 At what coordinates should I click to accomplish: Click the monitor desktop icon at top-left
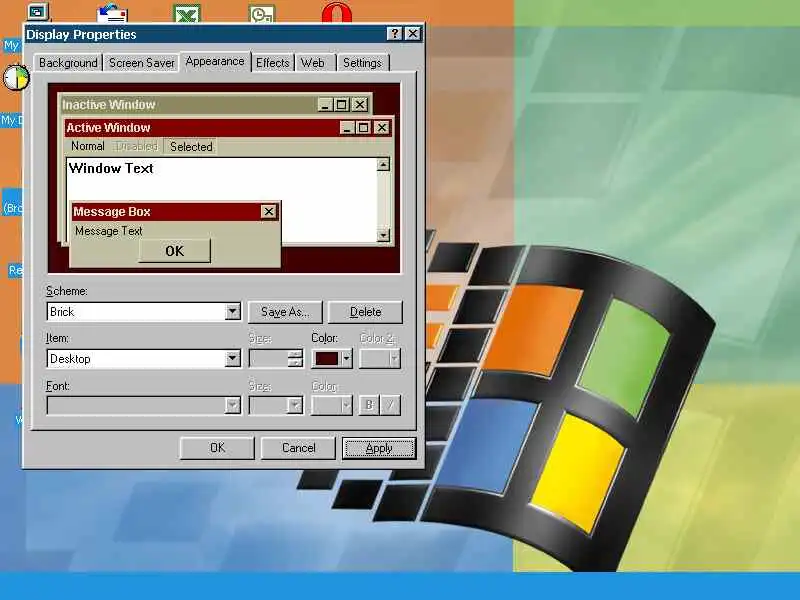pyautogui.click(x=38, y=12)
